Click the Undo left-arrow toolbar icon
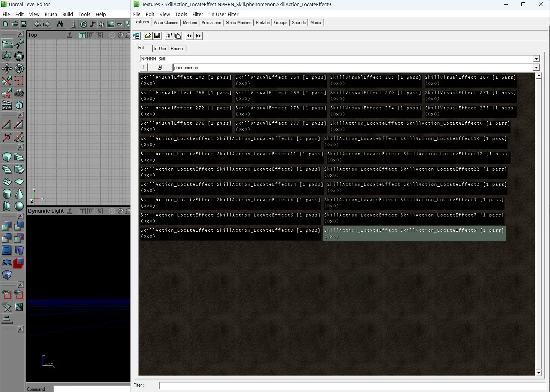This screenshot has width=550, height=392. (37, 24)
